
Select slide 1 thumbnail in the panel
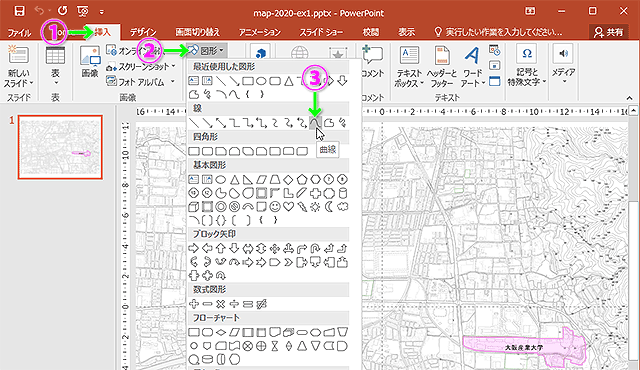click(x=60, y=147)
